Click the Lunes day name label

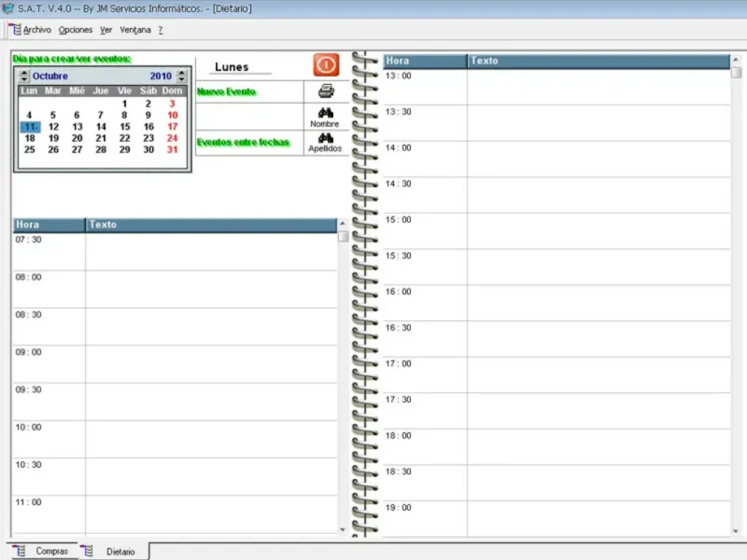coord(232,67)
